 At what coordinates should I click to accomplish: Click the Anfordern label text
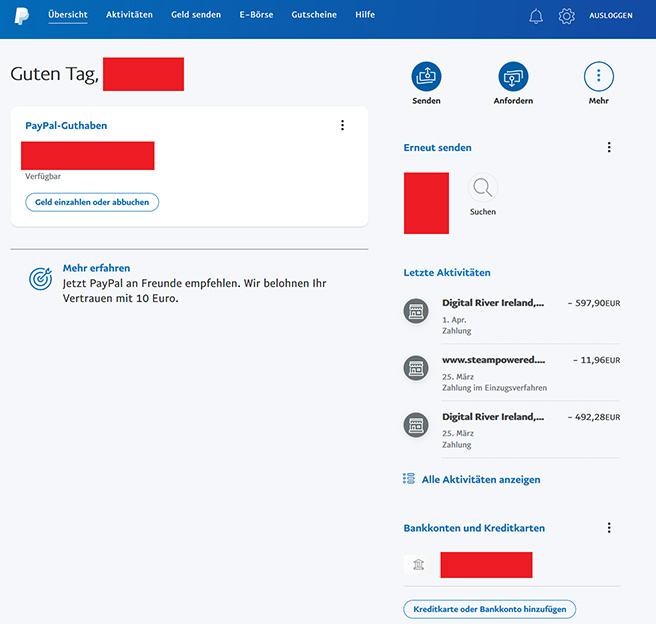[513, 101]
